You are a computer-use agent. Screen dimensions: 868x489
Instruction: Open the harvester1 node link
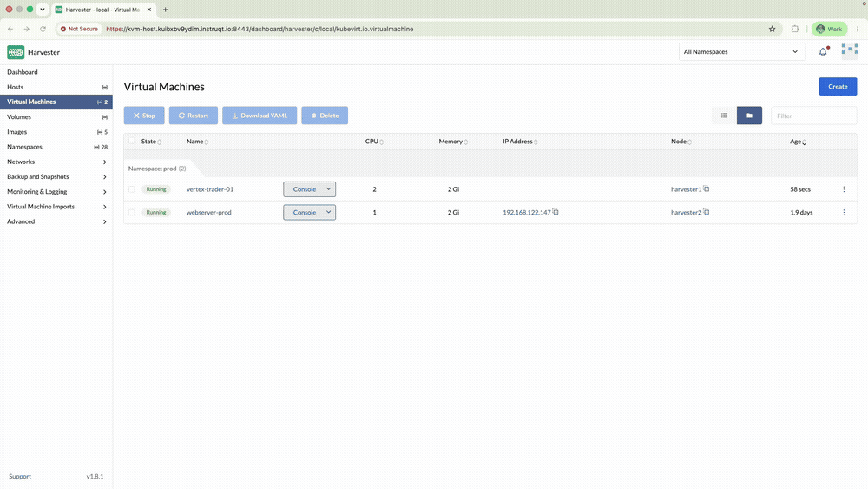tap(686, 189)
